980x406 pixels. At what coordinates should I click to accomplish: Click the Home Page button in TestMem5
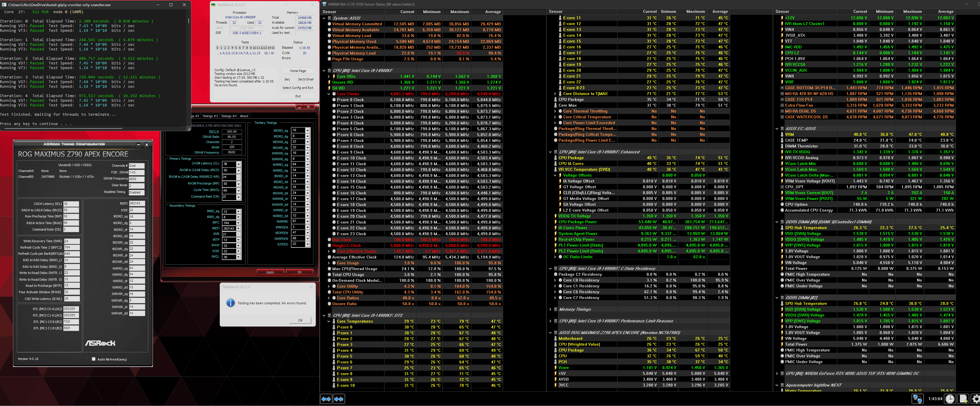pos(298,71)
